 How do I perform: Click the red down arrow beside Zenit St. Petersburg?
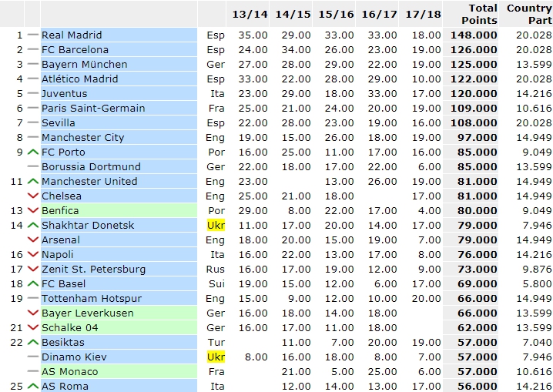pyautogui.click(x=32, y=270)
